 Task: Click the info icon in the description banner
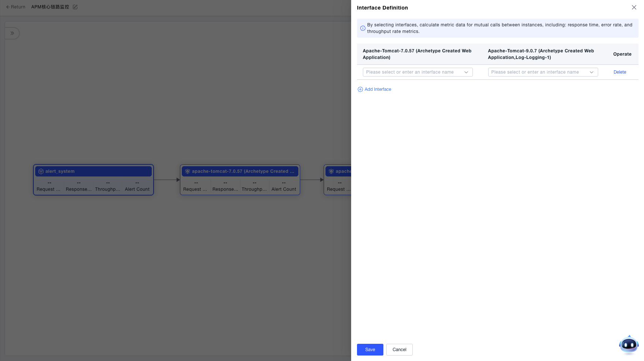363,28
